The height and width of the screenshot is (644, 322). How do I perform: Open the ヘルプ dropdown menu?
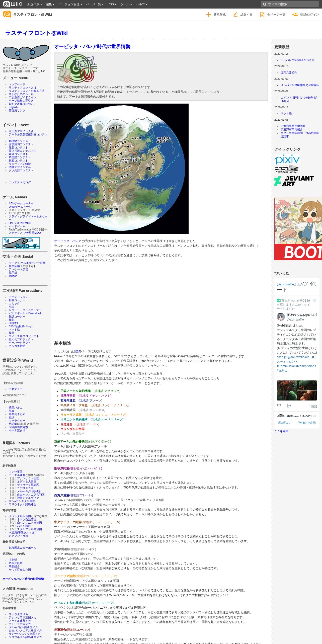141,4
